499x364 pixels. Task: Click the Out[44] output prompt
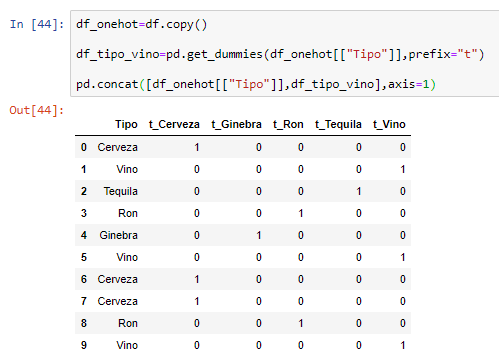pyautogui.click(x=37, y=110)
